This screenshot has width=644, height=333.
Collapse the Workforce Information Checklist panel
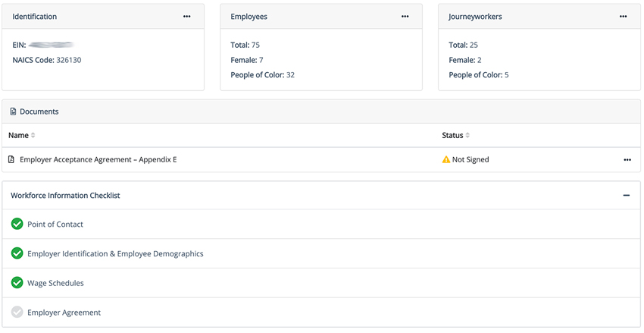(x=626, y=196)
